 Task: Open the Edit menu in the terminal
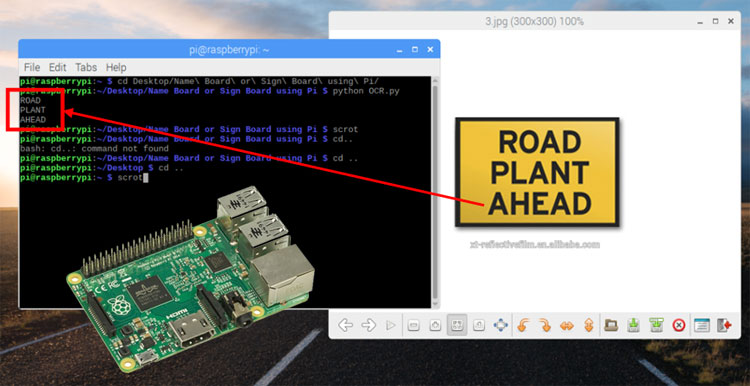pos(57,67)
